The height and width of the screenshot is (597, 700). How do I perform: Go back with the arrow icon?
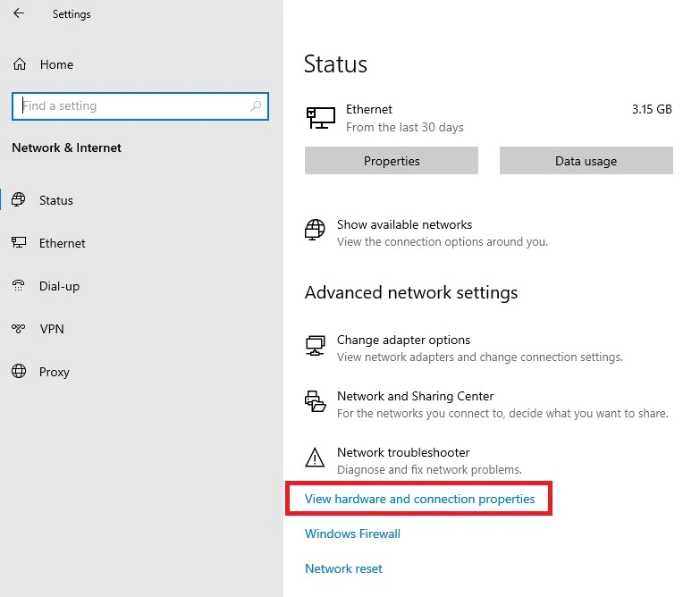tap(19, 13)
